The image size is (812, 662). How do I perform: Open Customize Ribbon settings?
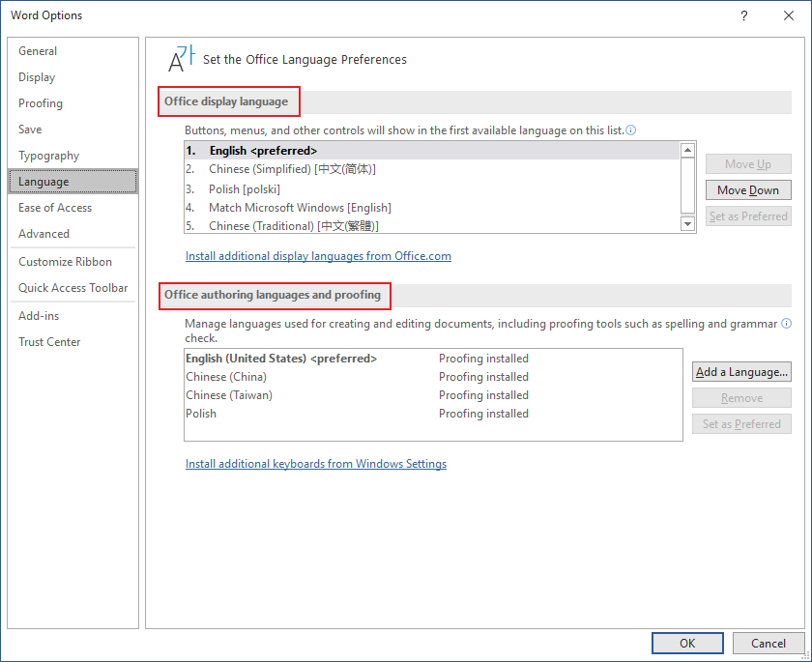[x=73, y=261]
